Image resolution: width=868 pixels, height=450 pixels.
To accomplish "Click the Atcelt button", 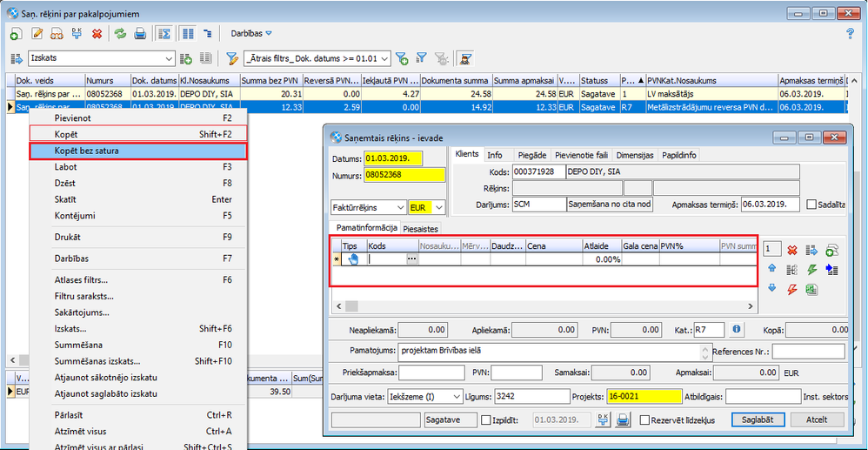I will point(816,420).
